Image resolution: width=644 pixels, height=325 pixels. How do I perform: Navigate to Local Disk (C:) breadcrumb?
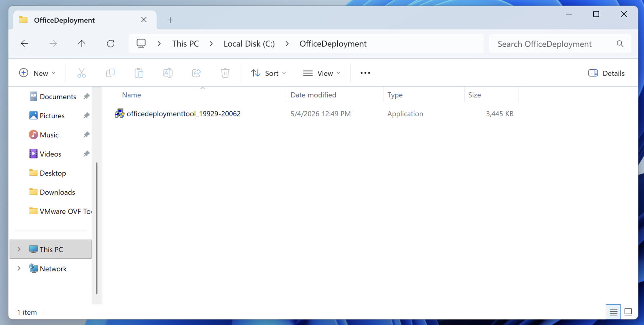pyautogui.click(x=249, y=44)
